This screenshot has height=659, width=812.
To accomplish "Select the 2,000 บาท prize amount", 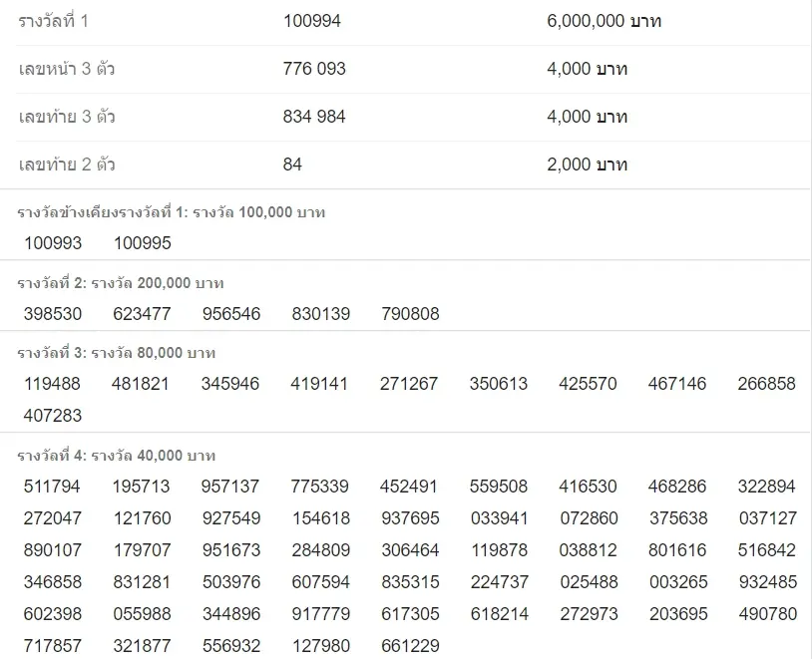I will (x=587, y=165).
